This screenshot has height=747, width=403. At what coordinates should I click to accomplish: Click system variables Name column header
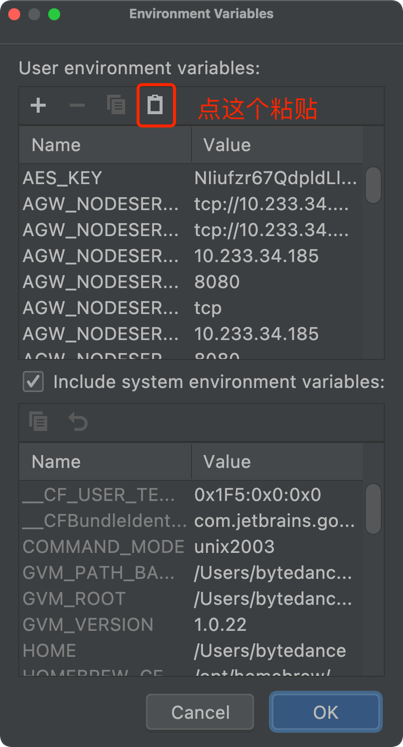point(105,462)
